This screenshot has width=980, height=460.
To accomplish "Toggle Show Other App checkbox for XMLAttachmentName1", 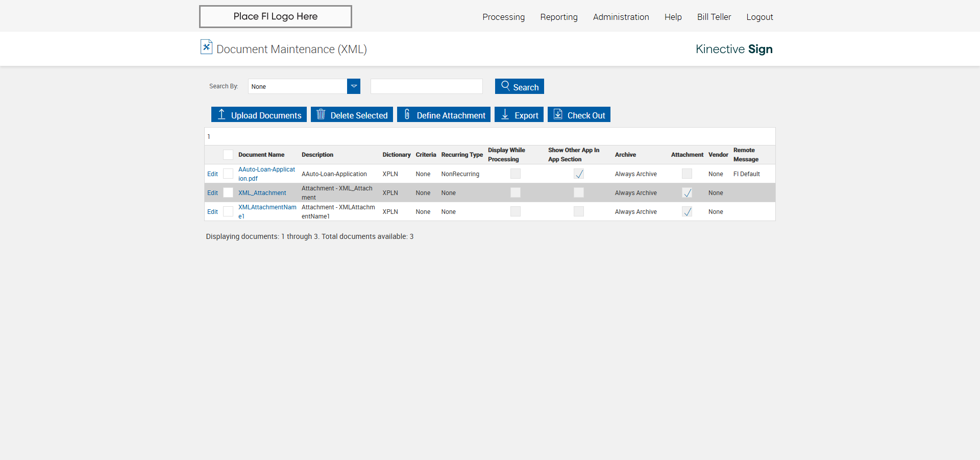I will pyautogui.click(x=579, y=211).
